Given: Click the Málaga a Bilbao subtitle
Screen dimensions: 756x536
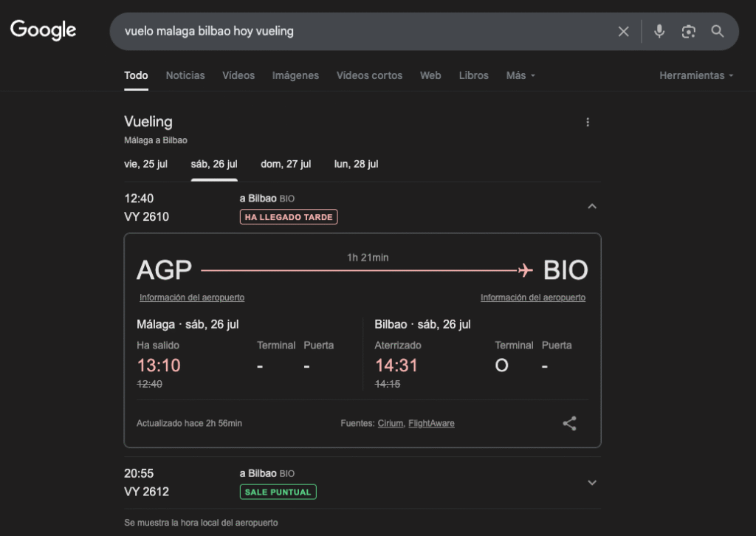Looking at the screenshot, I should [x=156, y=140].
